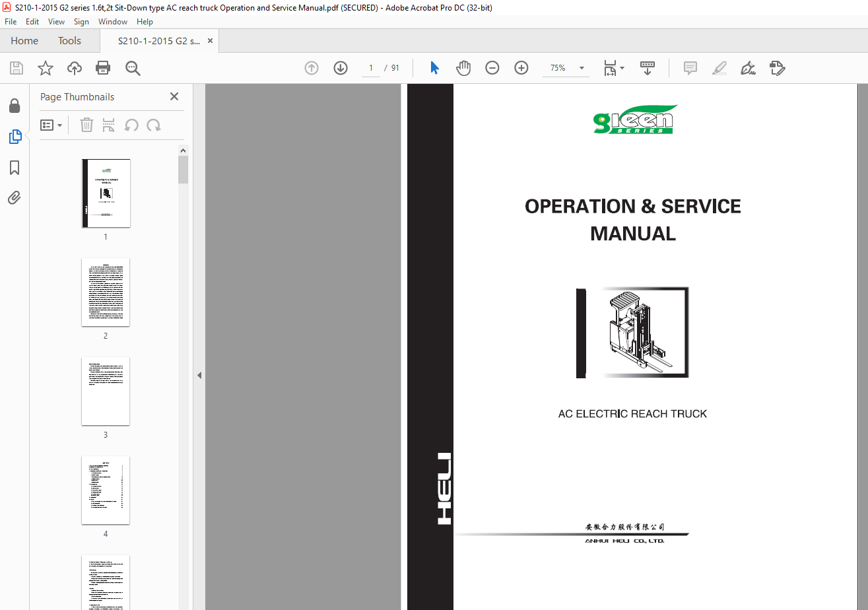Go to next page arrow
This screenshot has height=610, width=868.
(341, 68)
